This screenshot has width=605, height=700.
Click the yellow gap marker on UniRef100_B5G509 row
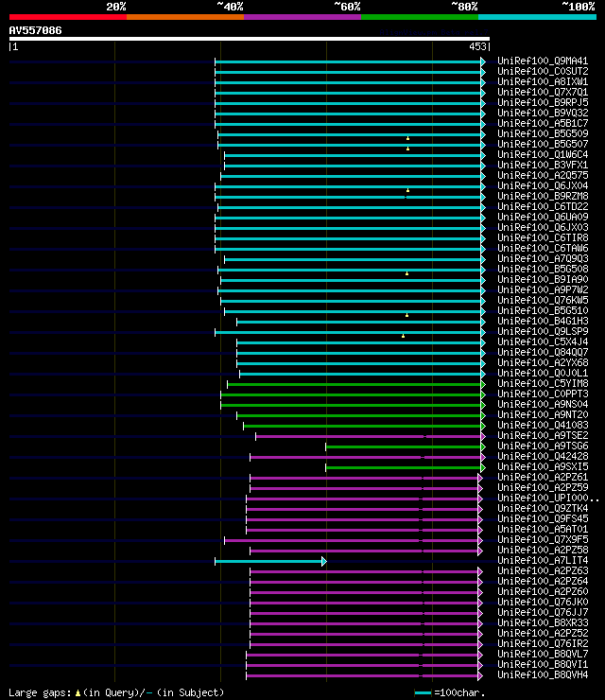407,138
